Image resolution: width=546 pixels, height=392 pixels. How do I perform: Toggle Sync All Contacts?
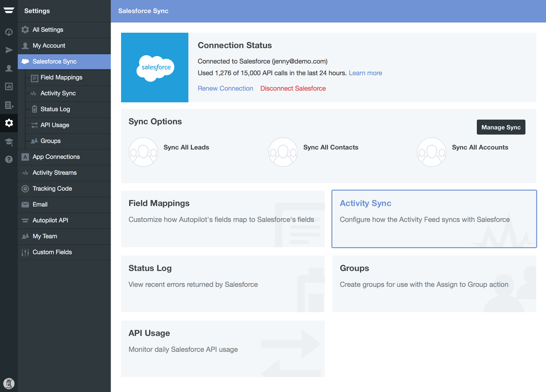[x=283, y=152]
